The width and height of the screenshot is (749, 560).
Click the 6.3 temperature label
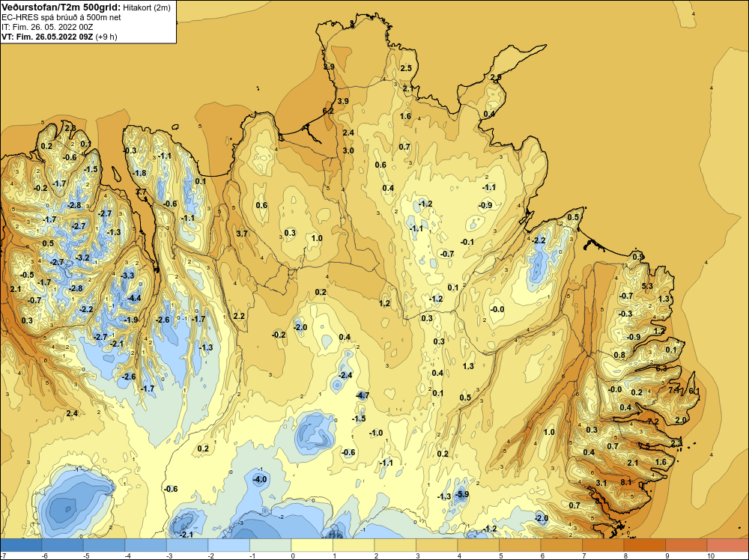pos(661,368)
